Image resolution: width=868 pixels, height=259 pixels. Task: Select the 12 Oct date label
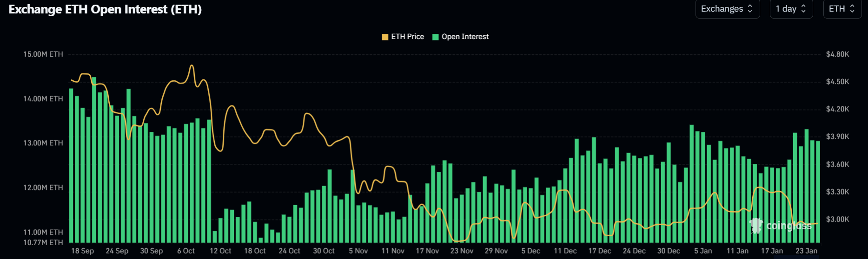point(220,251)
